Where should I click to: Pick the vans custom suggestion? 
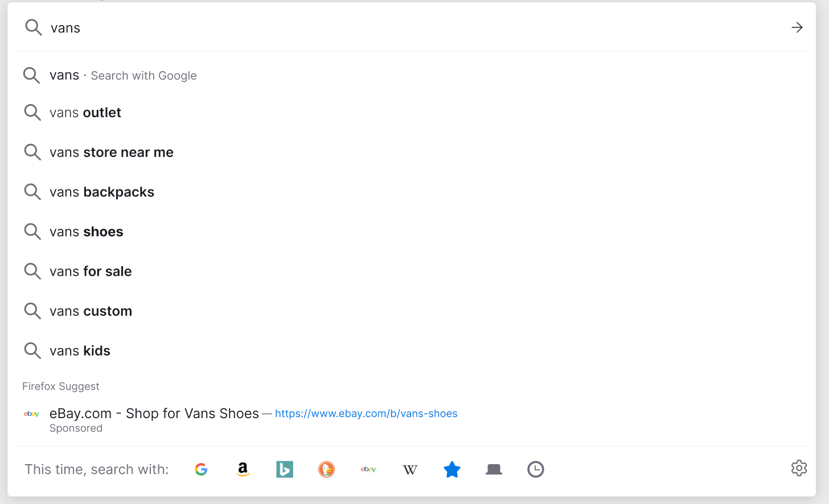[x=412, y=311]
